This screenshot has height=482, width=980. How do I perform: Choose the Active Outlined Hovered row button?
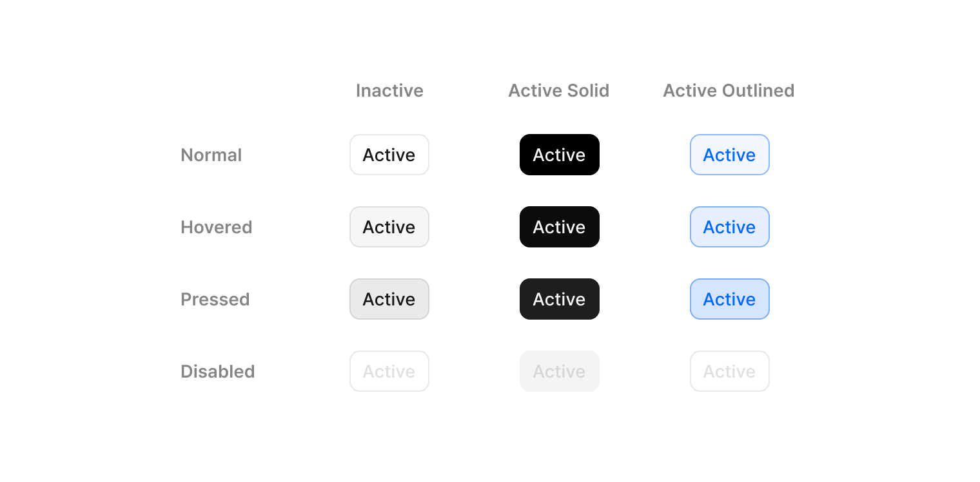point(729,227)
